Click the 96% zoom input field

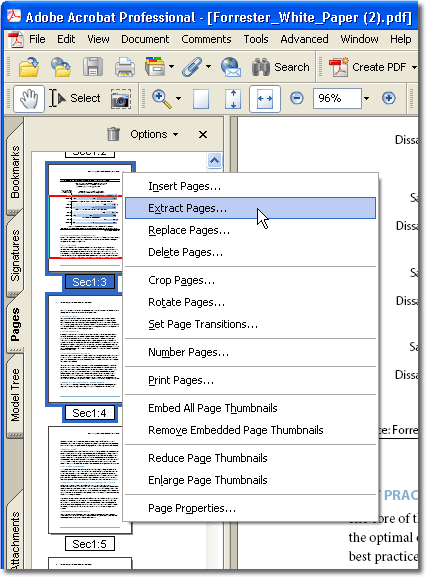pyautogui.click(x=337, y=98)
